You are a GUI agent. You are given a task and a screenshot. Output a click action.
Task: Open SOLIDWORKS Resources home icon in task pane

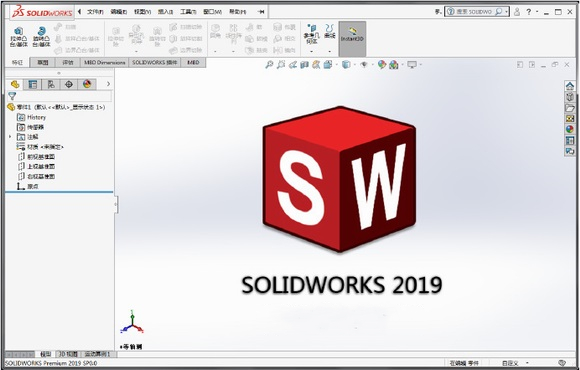[570, 86]
